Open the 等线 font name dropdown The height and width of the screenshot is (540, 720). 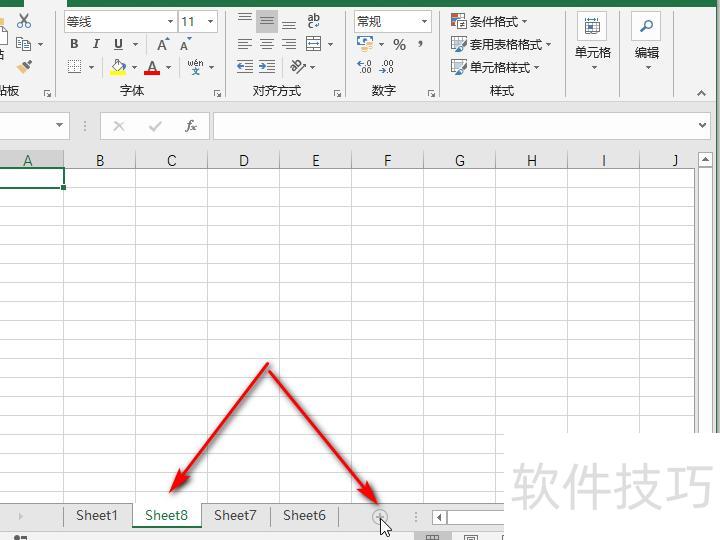[x=170, y=22]
